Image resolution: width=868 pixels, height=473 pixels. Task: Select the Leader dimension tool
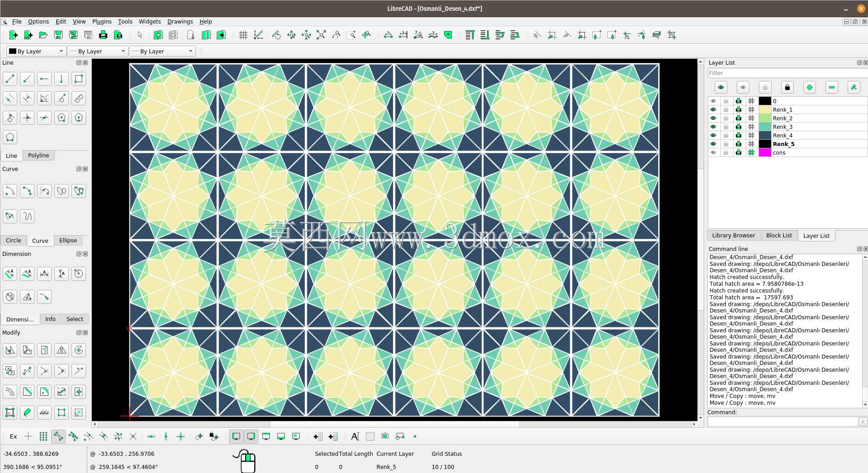click(x=44, y=297)
